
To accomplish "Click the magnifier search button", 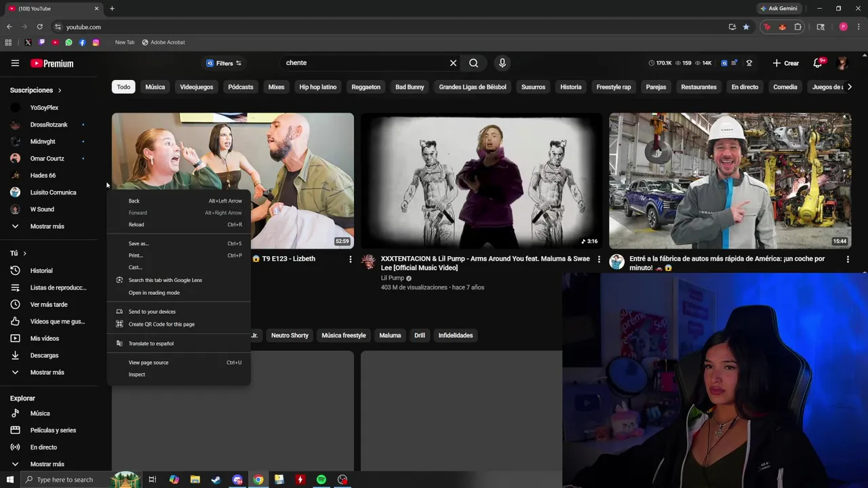I will point(473,63).
